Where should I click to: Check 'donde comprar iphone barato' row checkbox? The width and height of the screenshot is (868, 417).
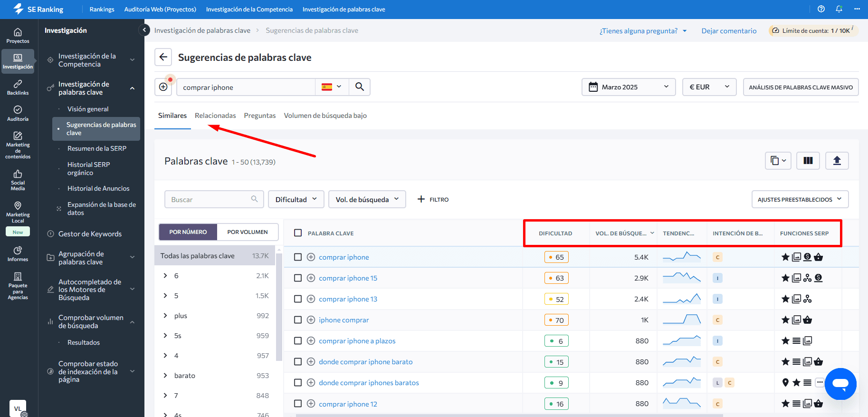pos(298,362)
